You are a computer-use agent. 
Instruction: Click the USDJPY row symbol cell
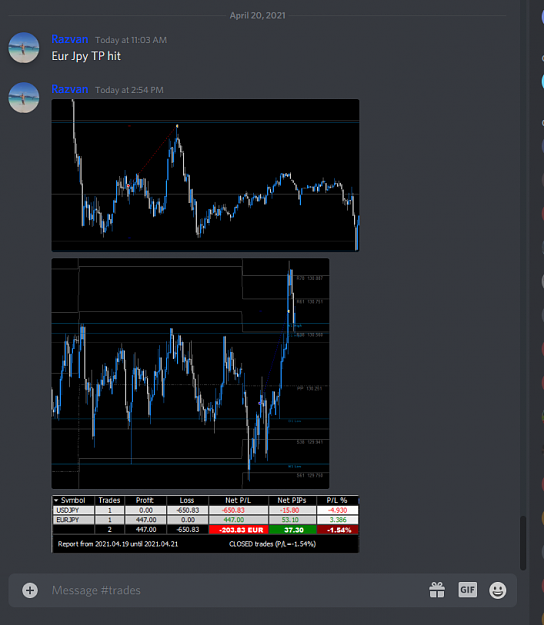click(73, 510)
